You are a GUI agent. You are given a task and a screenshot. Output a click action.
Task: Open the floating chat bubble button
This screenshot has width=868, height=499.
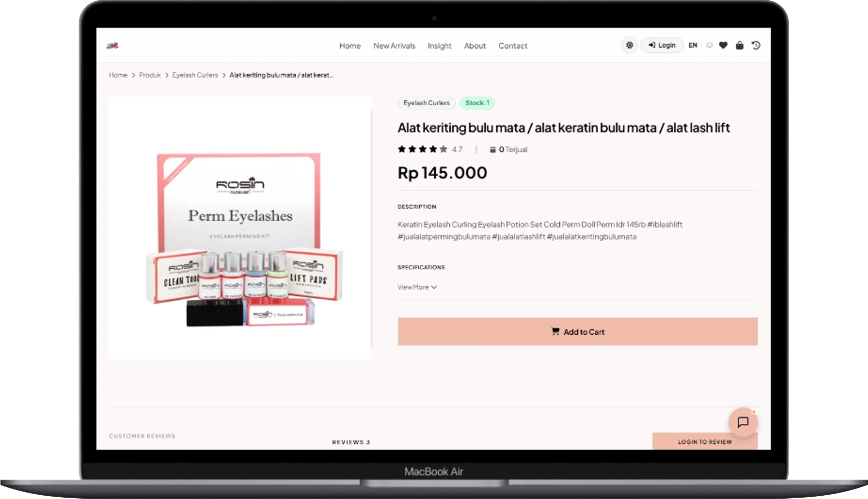pyautogui.click(x=743, y=422)
